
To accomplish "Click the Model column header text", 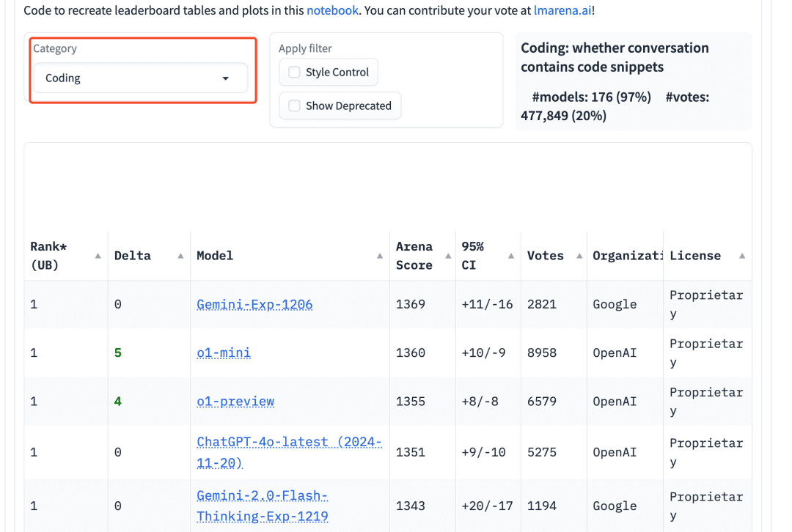I will (x=215, y=256).
